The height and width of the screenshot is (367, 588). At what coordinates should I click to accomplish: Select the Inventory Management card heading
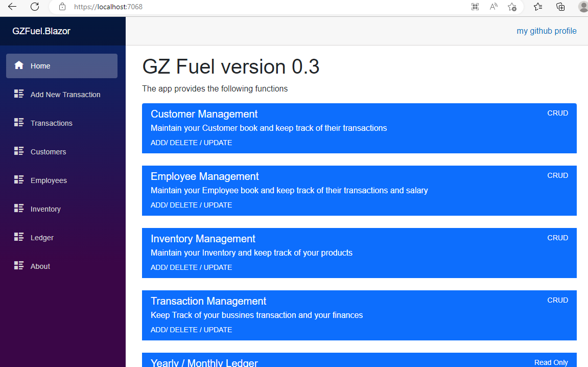pos(203,239)
